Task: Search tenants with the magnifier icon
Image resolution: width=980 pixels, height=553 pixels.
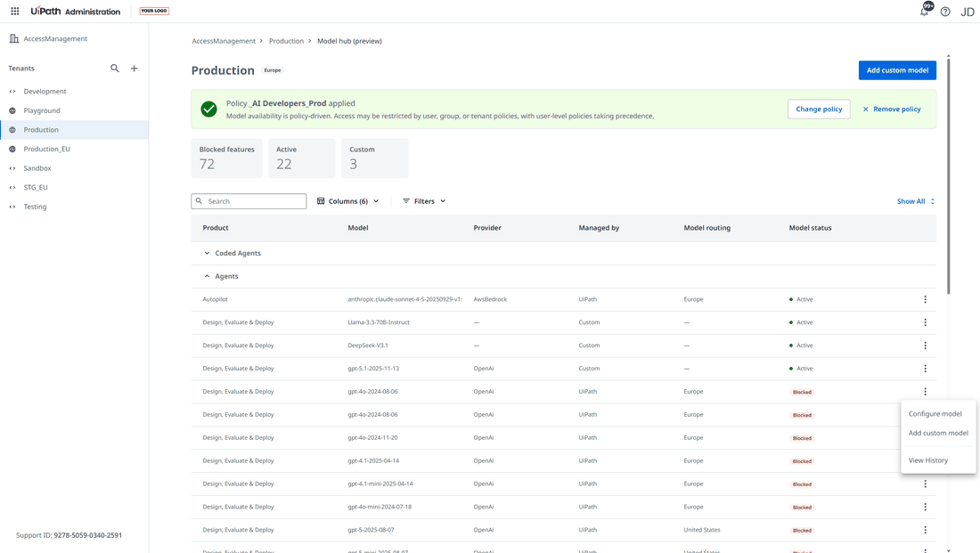Action: (114, 68)
